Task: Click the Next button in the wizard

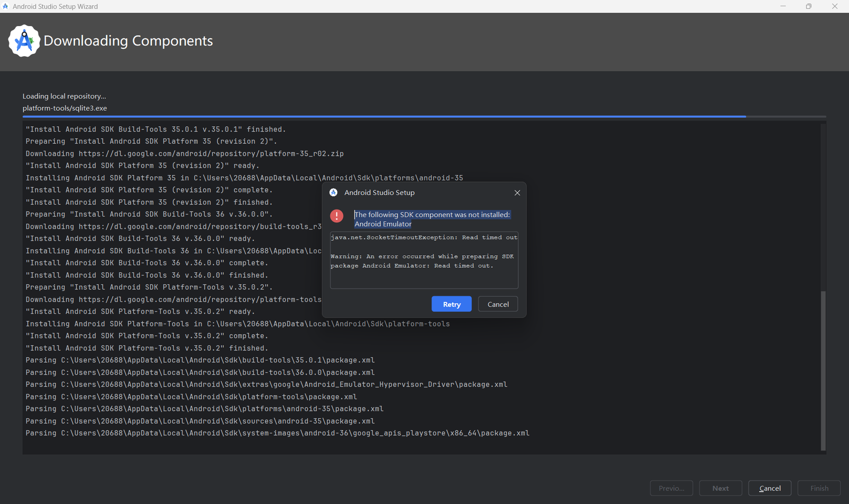Action: [x=721, y=488]
